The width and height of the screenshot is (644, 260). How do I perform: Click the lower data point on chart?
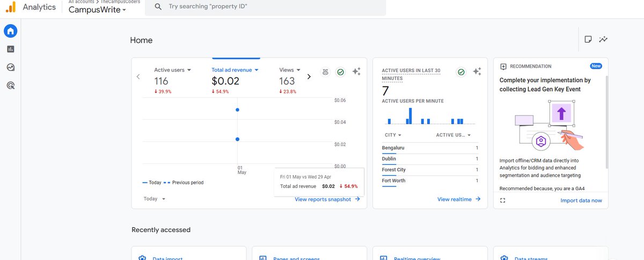click(237, 139)
